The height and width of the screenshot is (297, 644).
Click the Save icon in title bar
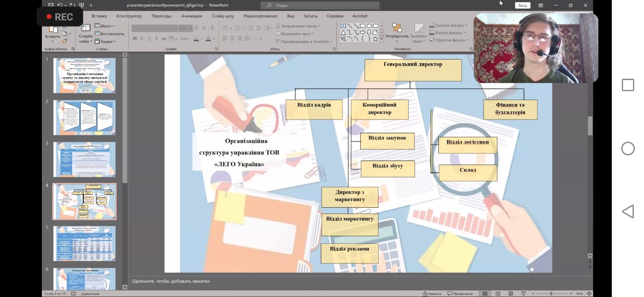51,5
